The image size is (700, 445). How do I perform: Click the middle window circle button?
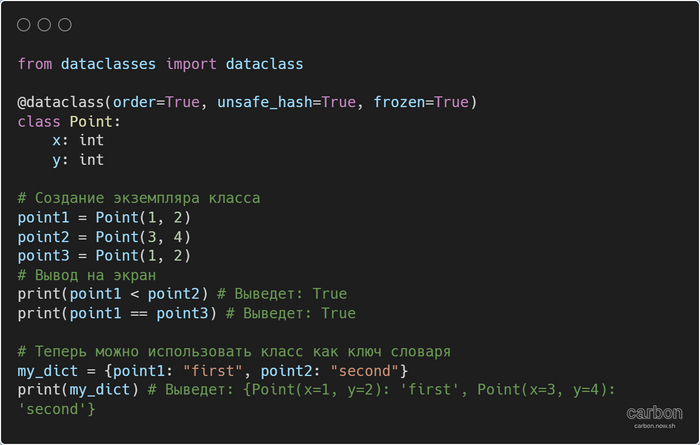[x=45, y=25]
